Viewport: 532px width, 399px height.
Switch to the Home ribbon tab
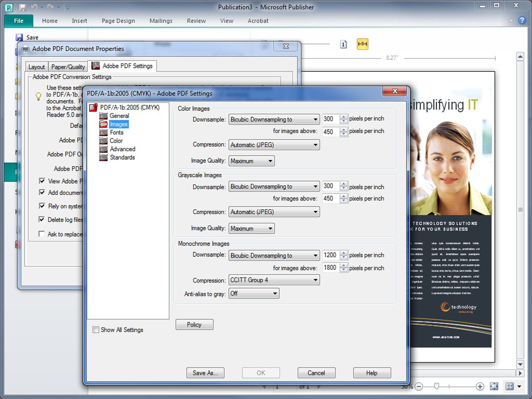tap(50, 21)
